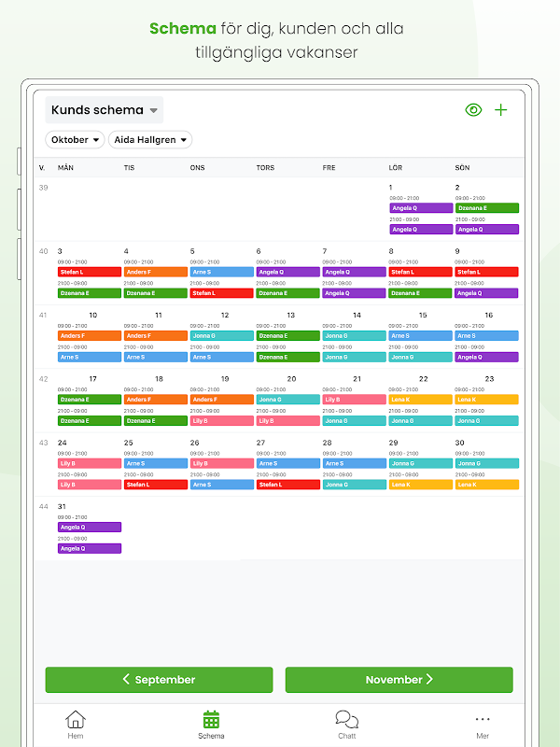Open Angela Q day shift on October 1

point(421,208)
